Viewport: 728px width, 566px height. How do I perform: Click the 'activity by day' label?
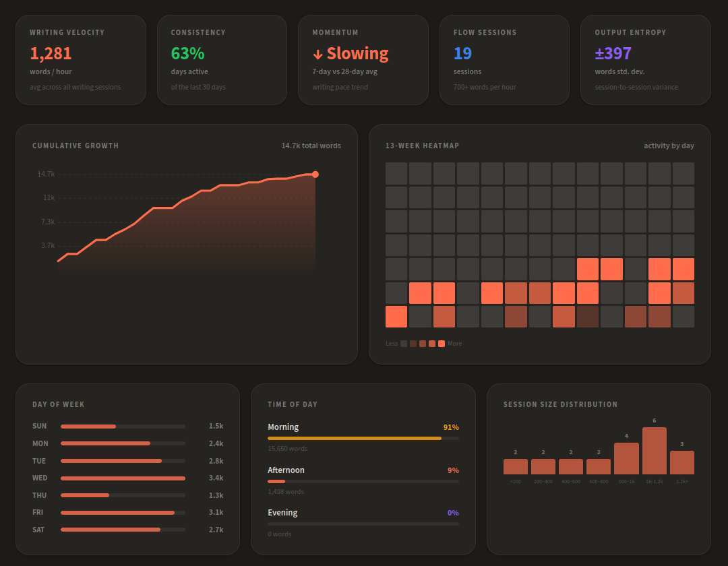click(x=669, y=146)
